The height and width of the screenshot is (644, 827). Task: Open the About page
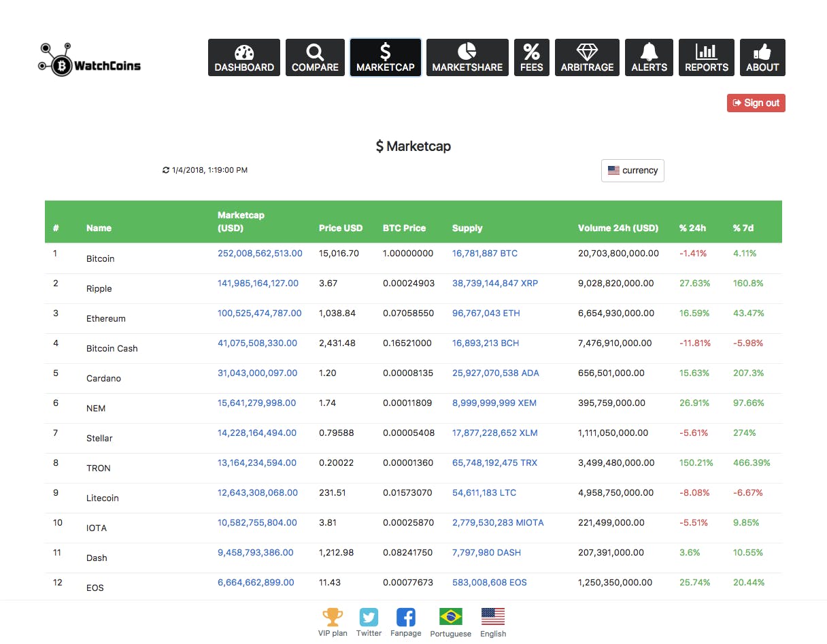pos(762,57)
